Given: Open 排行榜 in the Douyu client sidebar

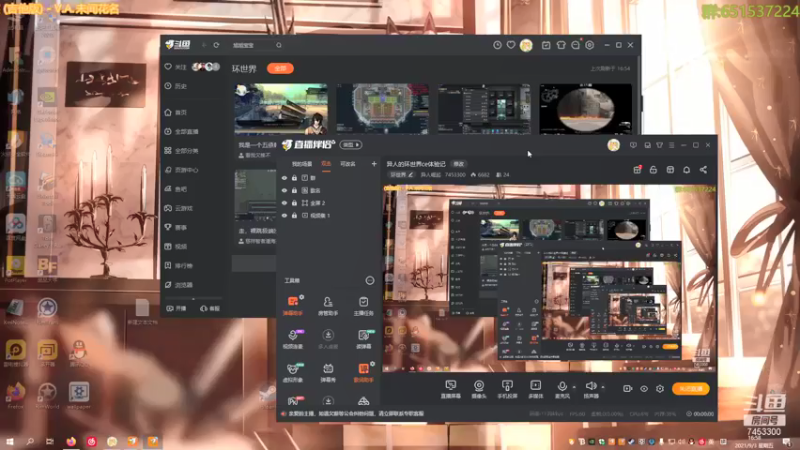Looking at the screenshot, I should [x=179, y=266].
